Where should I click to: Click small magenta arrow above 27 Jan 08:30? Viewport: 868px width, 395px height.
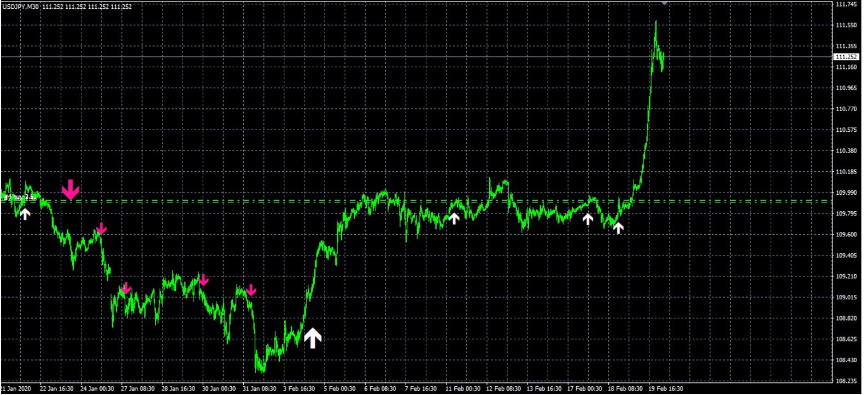[126, 288]
